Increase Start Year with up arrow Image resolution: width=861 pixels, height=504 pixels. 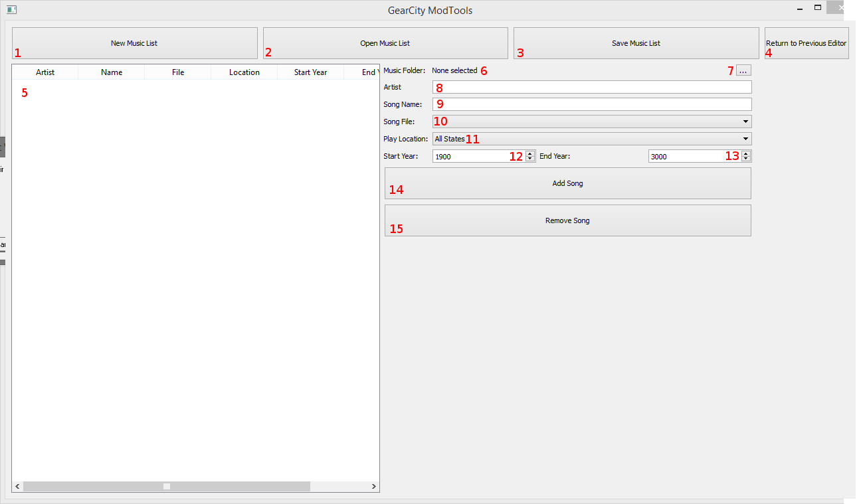coord(530,153)
